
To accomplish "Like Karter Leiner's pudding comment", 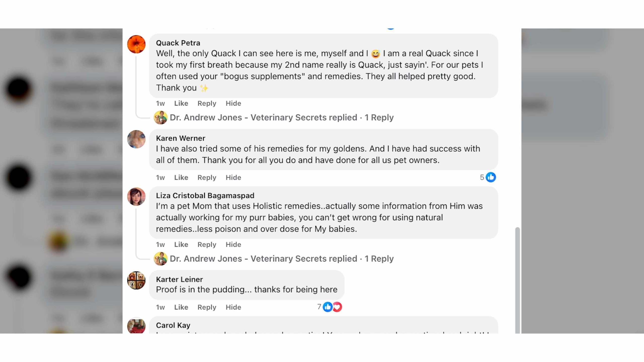I will tap(181, 307).
